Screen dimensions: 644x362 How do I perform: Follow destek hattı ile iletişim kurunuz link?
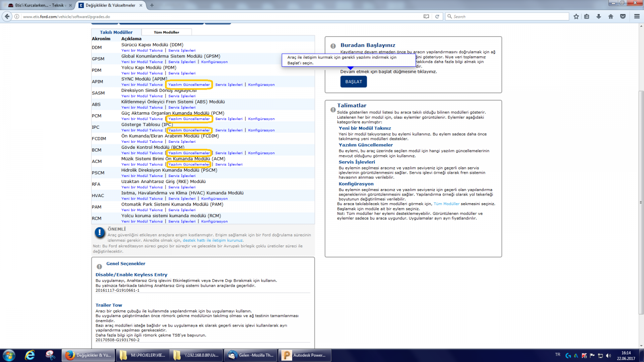(213, 240)
